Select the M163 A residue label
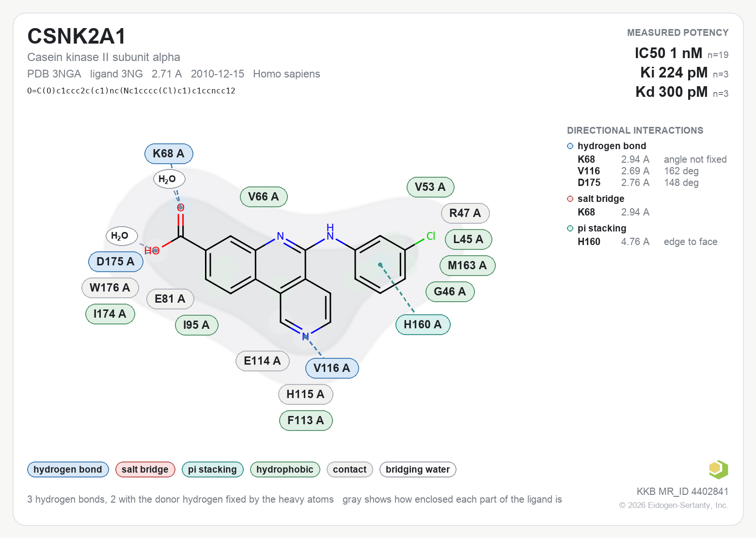Image resolution: width=756 pixels, height=538 pixels. pos(468,265)
